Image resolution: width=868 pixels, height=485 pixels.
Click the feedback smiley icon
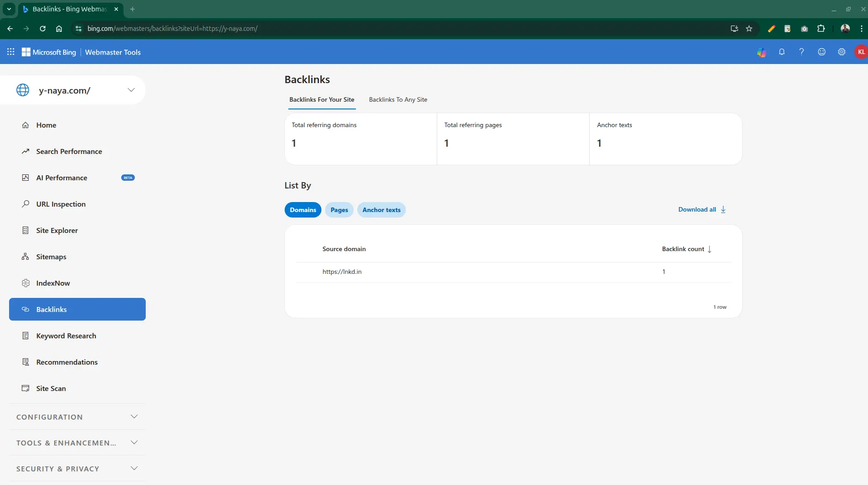click(821, 52)
